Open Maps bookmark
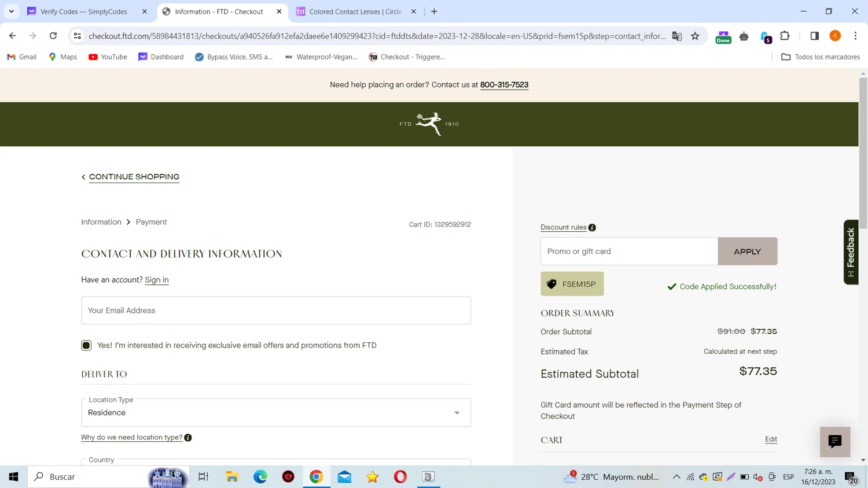This screenshot has height=488, width=868. point(63,57)
